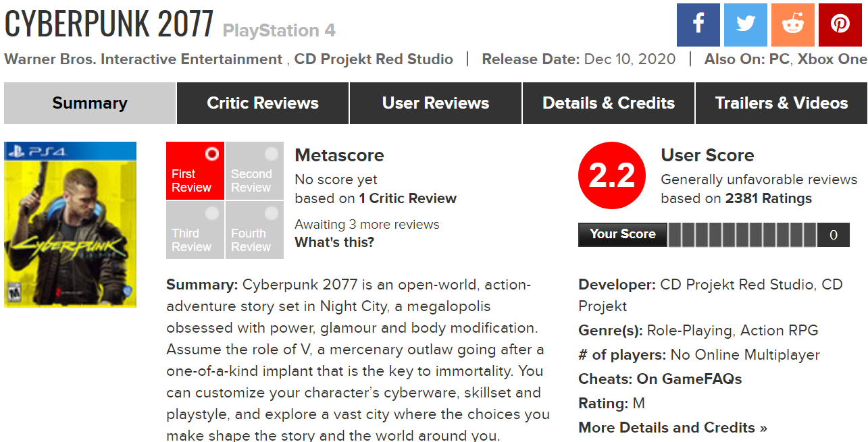
Task: Click the 'What's this?' link
Action: (x=334, y=242)
